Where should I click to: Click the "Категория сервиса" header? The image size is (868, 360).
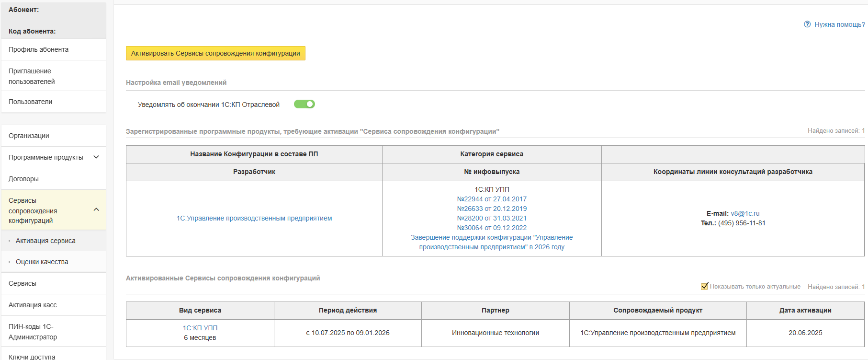(x=492, y=154)
